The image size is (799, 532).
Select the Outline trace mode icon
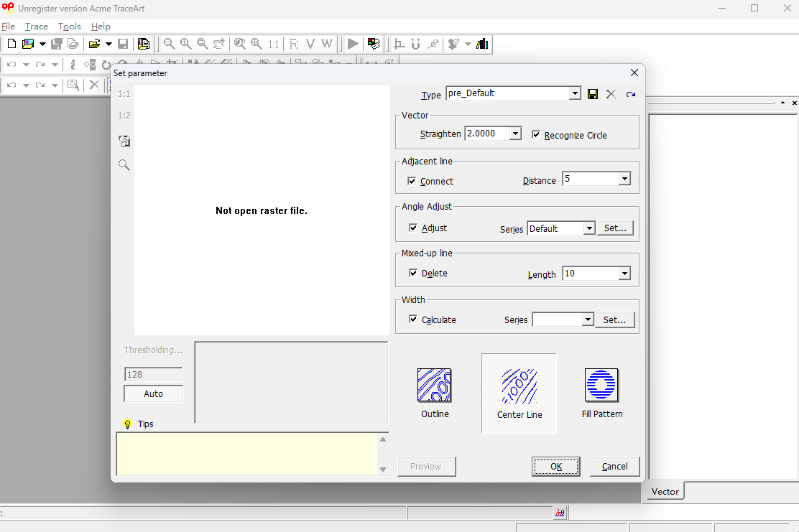pos(434,386)
